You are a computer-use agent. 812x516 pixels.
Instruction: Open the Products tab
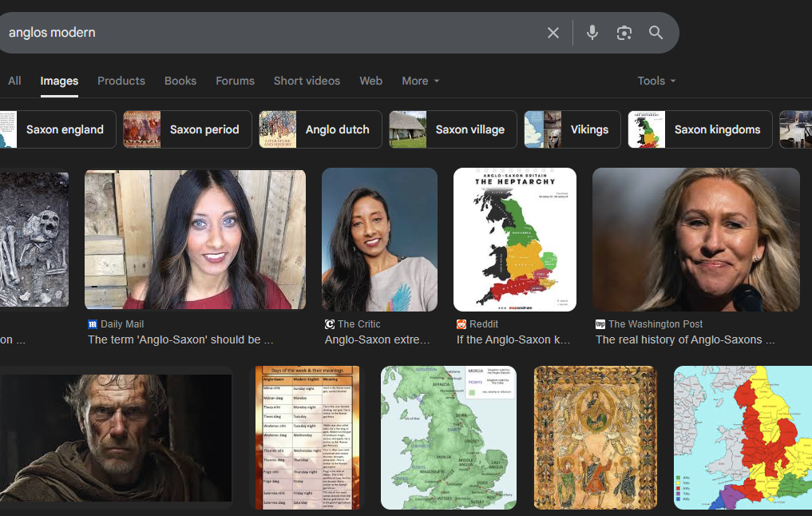(121, 81)
